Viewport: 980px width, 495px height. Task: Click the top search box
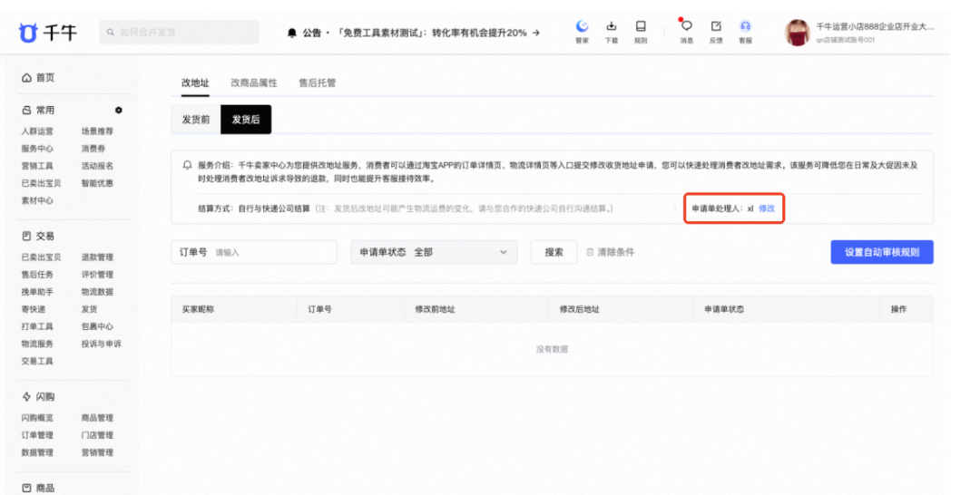pos(179,32)
